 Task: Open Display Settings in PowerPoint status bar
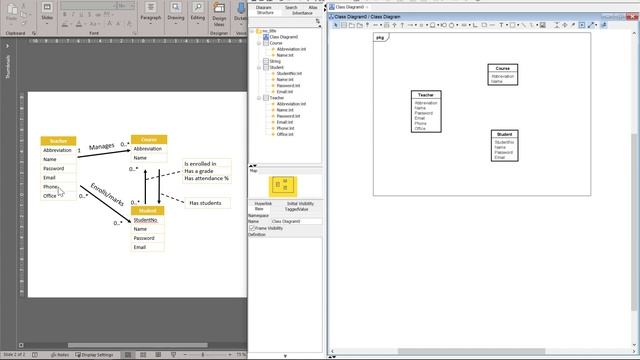[x=94, y=355]
